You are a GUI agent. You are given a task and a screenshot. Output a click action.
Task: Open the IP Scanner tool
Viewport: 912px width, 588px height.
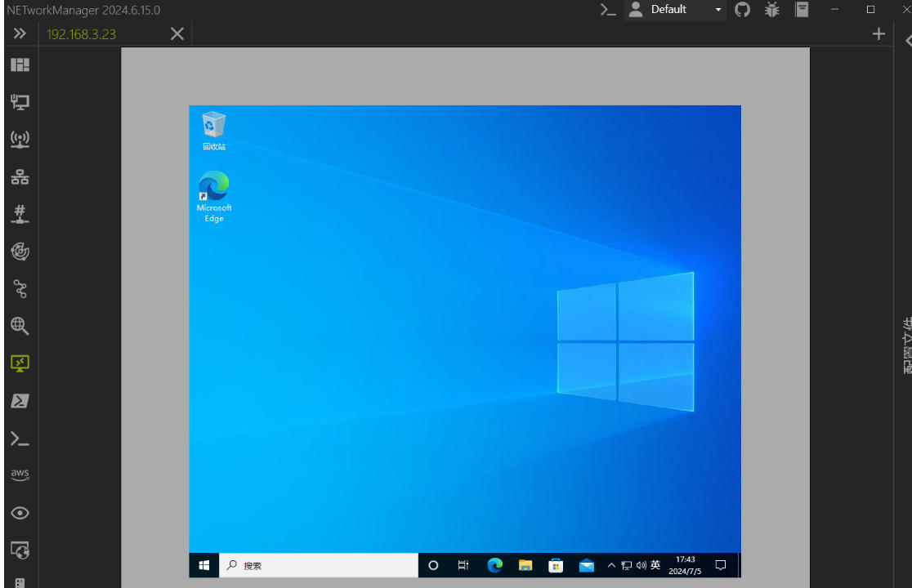(20, 176)
